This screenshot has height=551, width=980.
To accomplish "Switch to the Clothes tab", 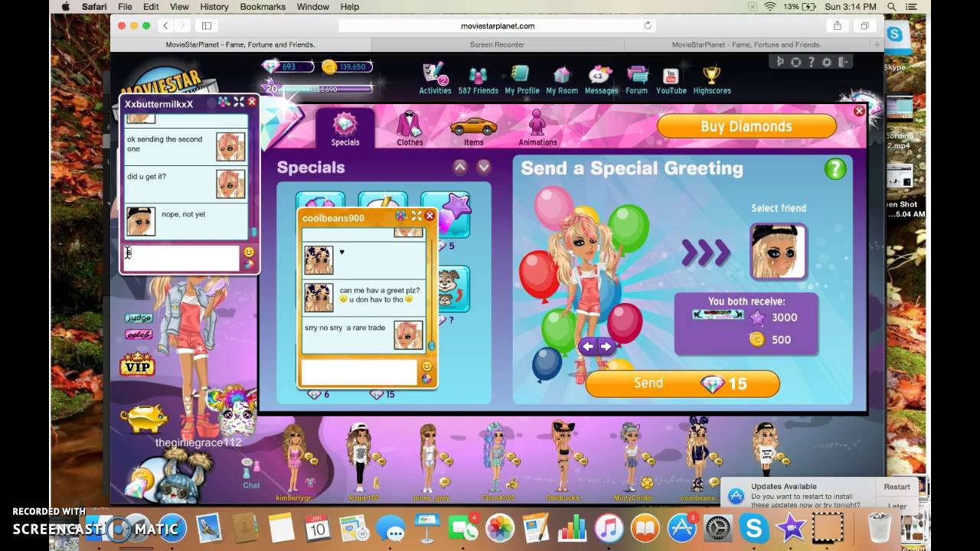I will [410, 128].
